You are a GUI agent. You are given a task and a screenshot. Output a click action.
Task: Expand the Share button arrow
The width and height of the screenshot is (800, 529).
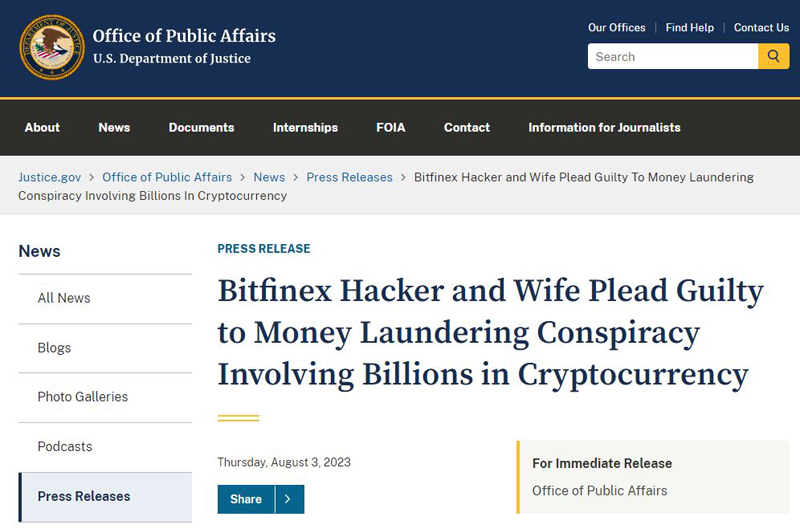point(289,499)
